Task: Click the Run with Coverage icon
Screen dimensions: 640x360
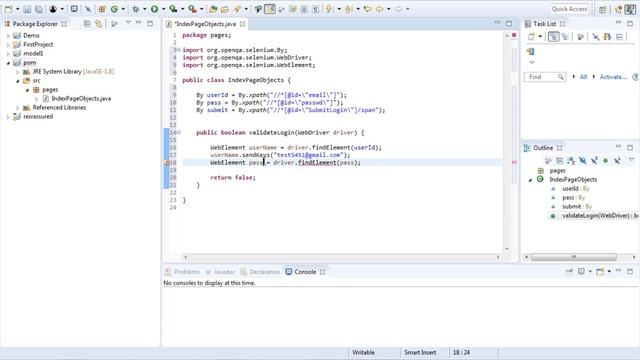Action: tap(173, 9)
